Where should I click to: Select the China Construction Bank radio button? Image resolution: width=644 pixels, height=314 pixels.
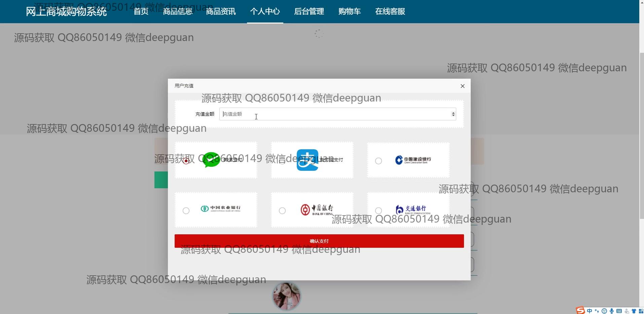379,161
